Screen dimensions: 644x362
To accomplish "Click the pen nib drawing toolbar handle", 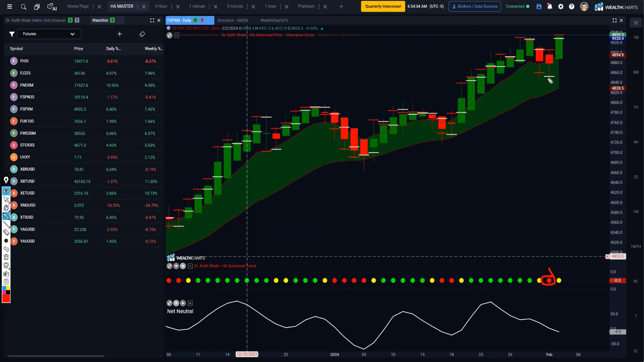I will coord(6,180).
